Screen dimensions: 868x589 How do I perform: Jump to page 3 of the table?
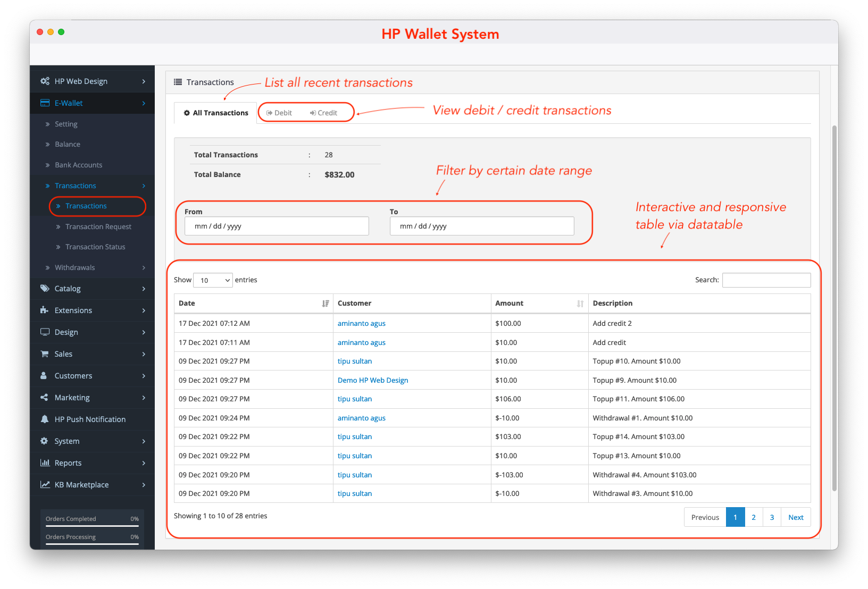(772, 518)
